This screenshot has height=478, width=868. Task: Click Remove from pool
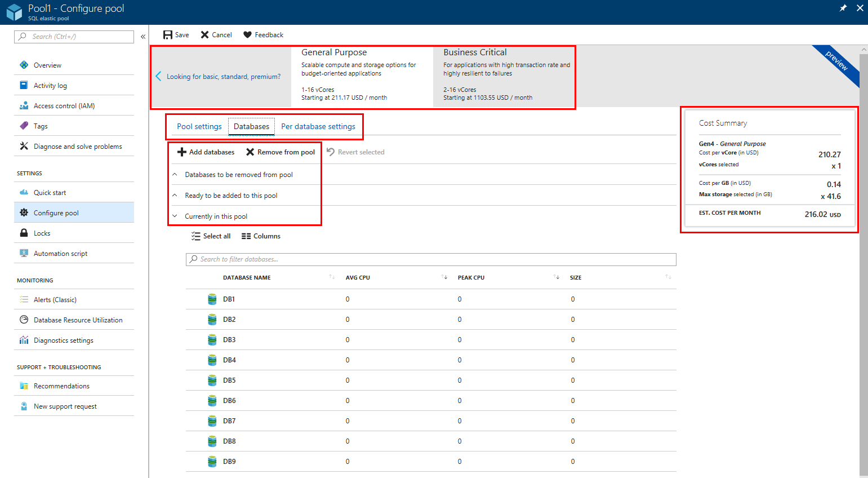pyautogui.click(x=281, y=152)
